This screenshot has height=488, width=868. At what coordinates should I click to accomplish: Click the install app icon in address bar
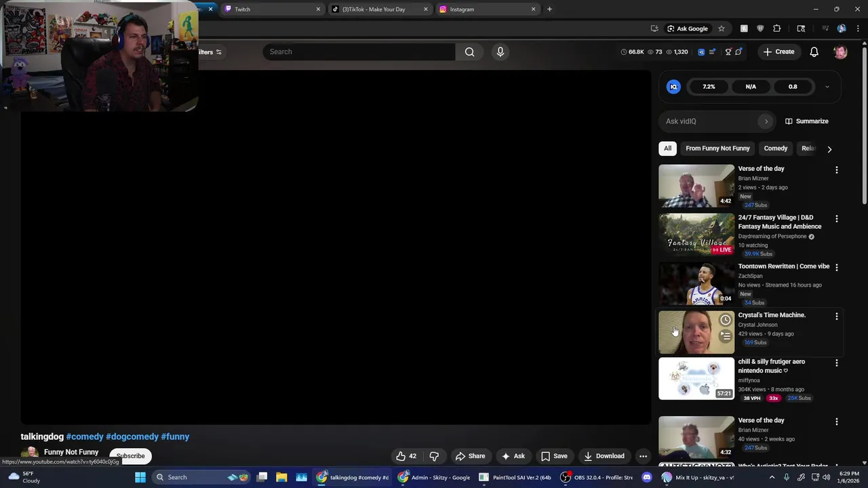654,28
